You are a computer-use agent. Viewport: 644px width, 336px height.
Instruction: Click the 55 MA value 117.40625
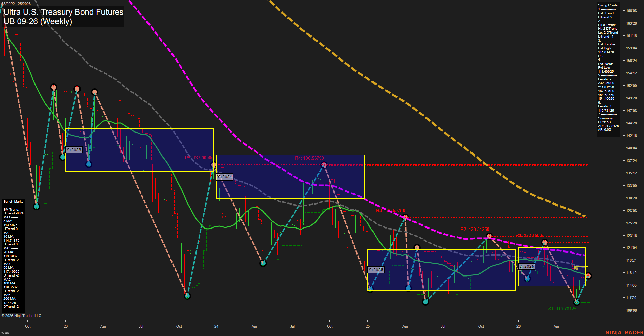[11, 272]
